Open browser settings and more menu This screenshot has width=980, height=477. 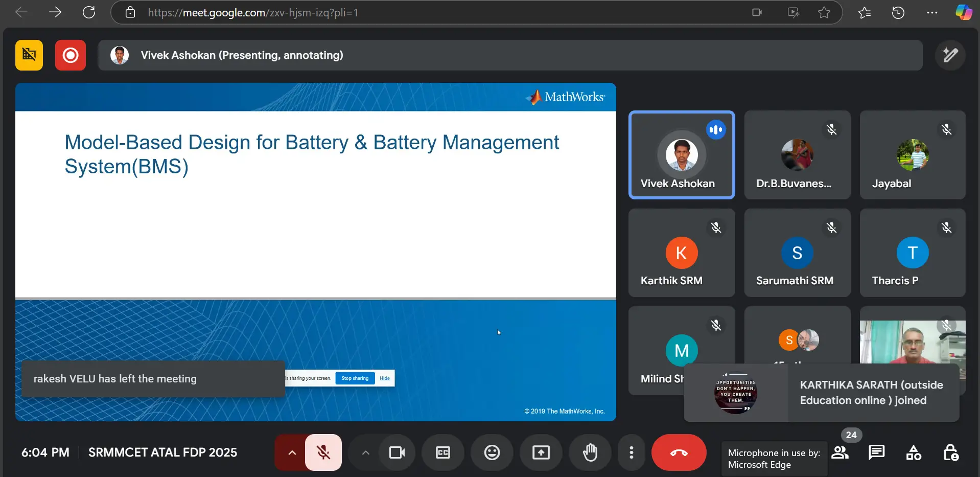click(x=932, y=13)
